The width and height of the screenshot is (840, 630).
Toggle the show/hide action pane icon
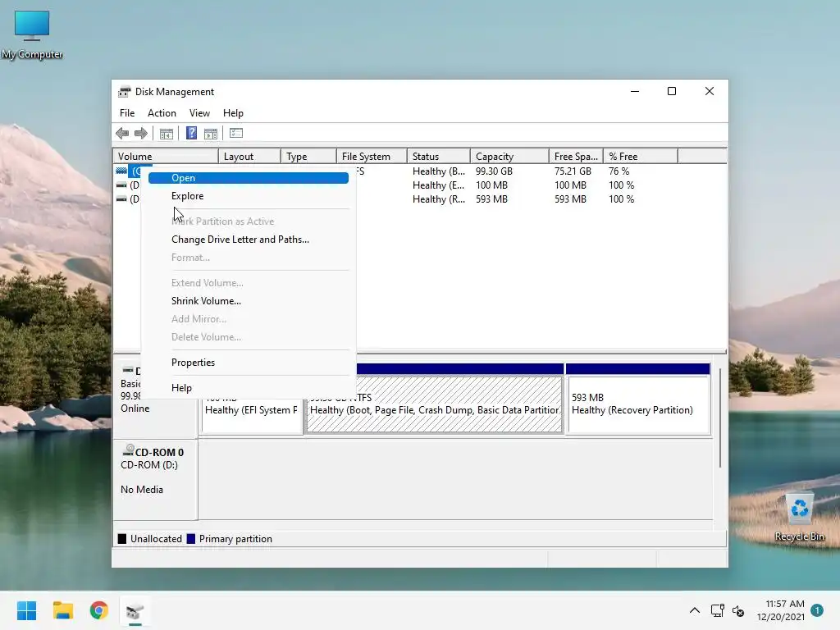[211, 134]
